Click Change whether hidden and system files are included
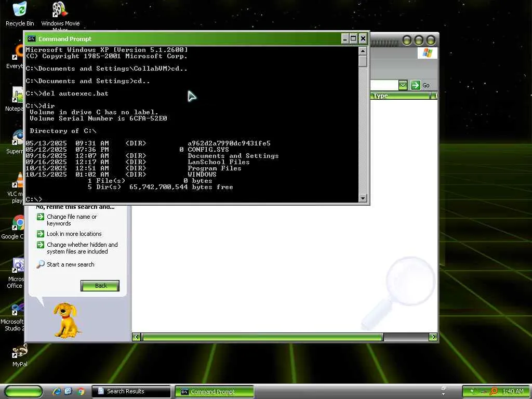Screen dimensions: 532x399 (82, 248)
